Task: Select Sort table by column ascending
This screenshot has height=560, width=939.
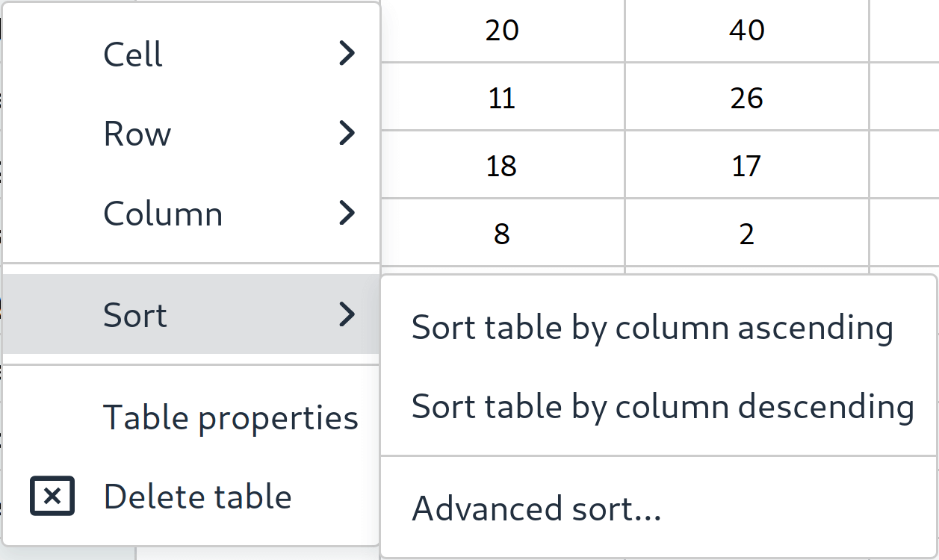Action: (x=652, y=326)
